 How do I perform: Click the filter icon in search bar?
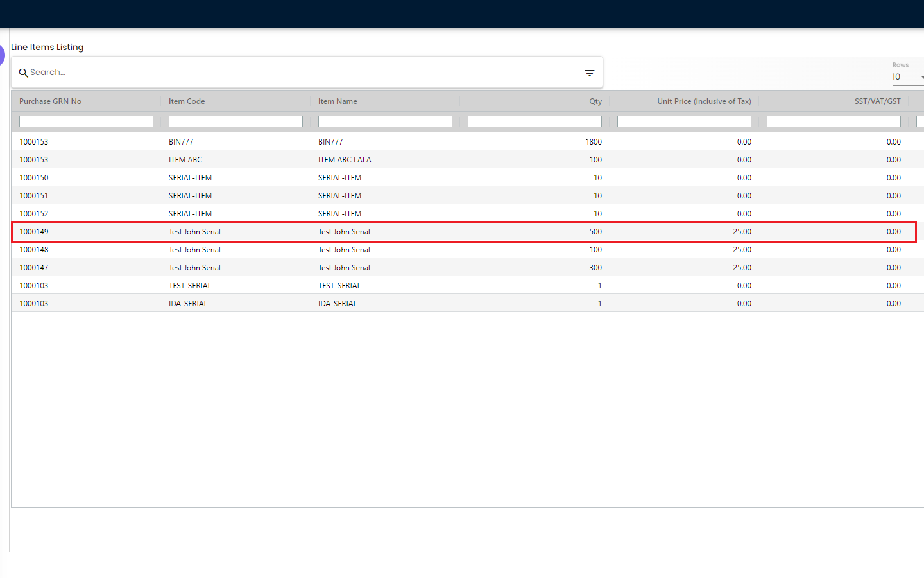[589, 73]
